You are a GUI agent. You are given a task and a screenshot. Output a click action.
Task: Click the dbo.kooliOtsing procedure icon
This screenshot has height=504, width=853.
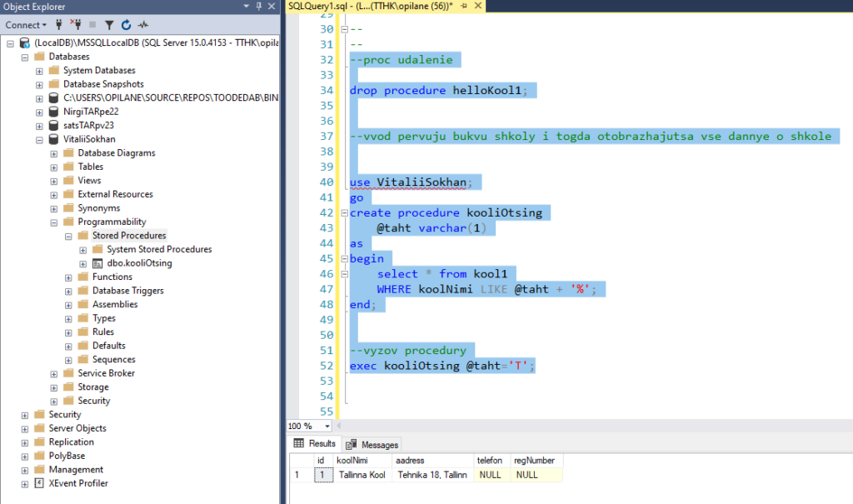97,263
